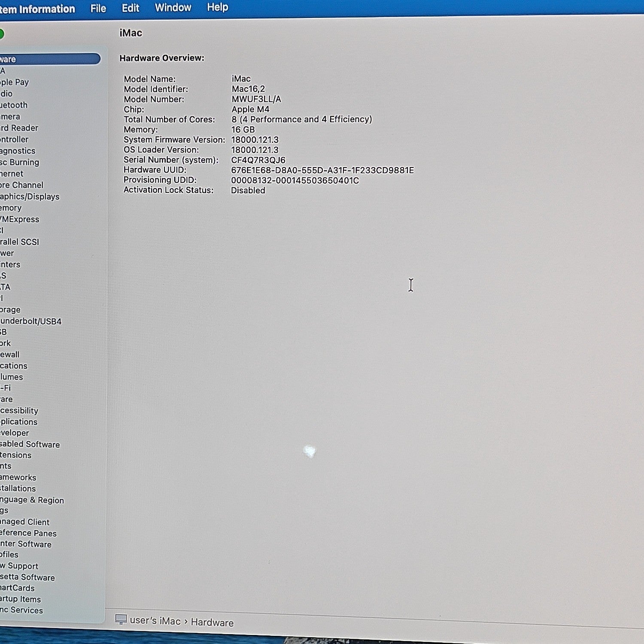Viewport: 644px width, 644px height.
Task: Select Diagnostics in the sidebar
Action: click(18, 151)
